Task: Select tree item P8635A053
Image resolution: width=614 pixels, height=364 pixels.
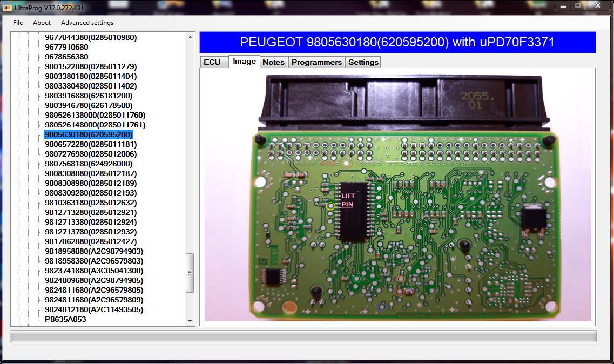Action: tap(65, 319)
